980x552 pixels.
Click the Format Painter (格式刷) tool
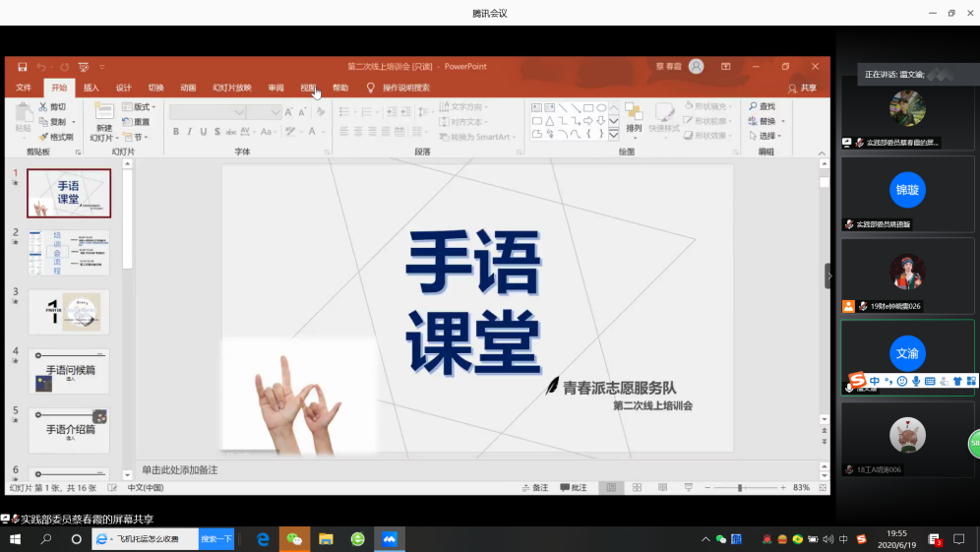pyautogui.click(x=56, y=137)
